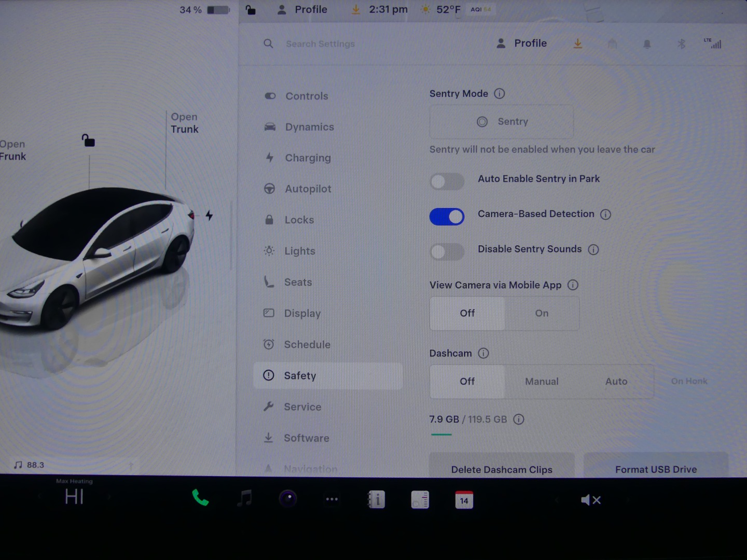The width and height of the screenshot is (747, 560).
Task: Unmute the volume speaker icon
Action: pyautogui.click(x=590, y=500)
